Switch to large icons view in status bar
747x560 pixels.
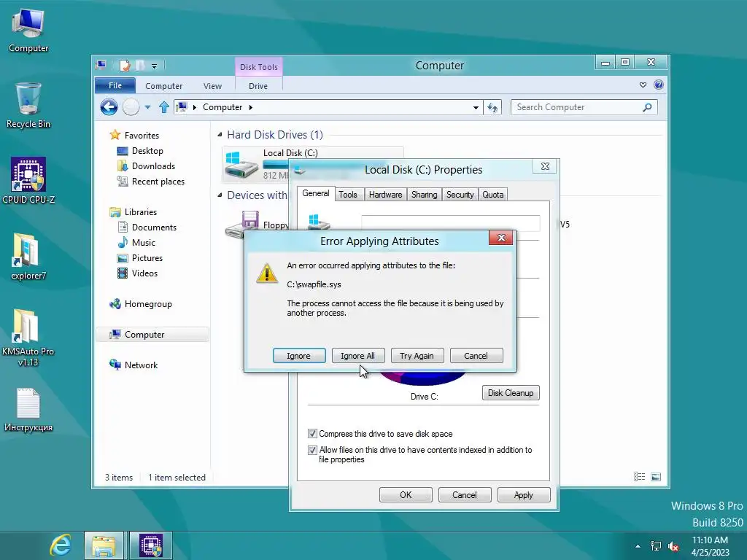[x=656, y=477]
